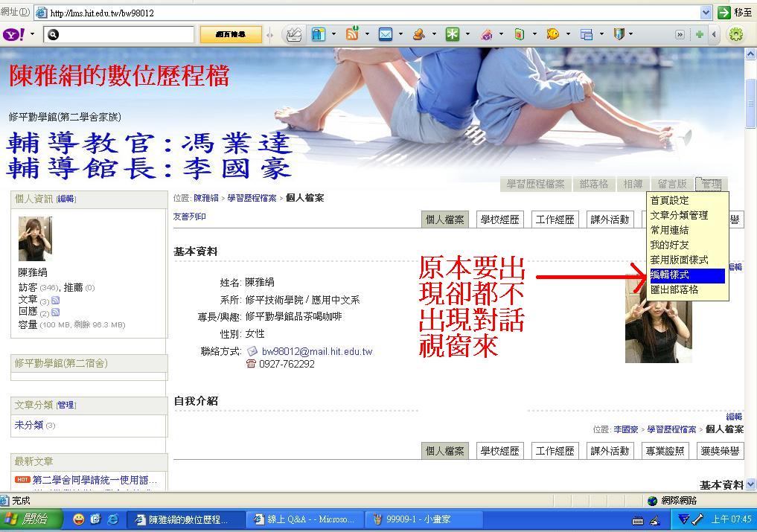Click the Yahoo! logo in the toolbar
Viewport: 757px width, 532px height.
(x=13, y=34)
